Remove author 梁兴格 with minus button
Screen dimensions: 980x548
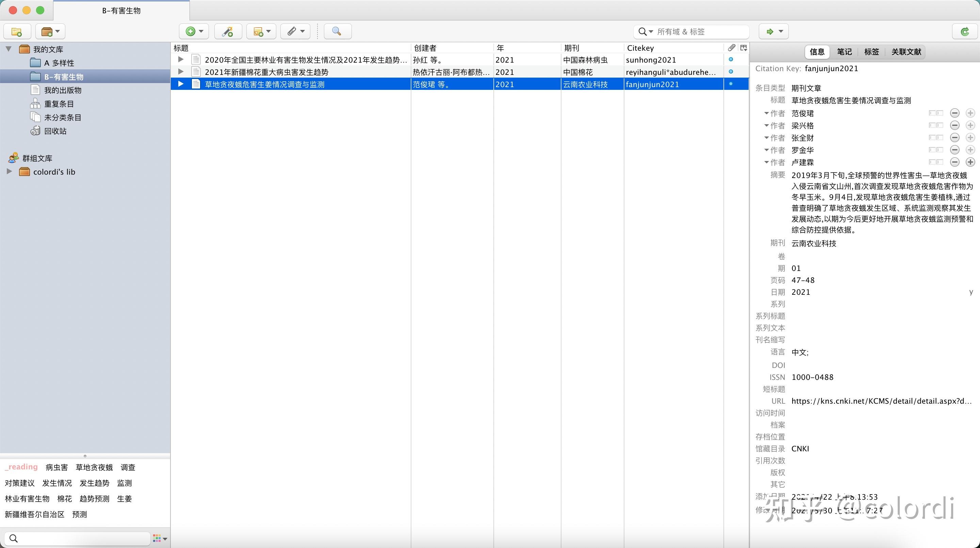click(x=954, y=125)
